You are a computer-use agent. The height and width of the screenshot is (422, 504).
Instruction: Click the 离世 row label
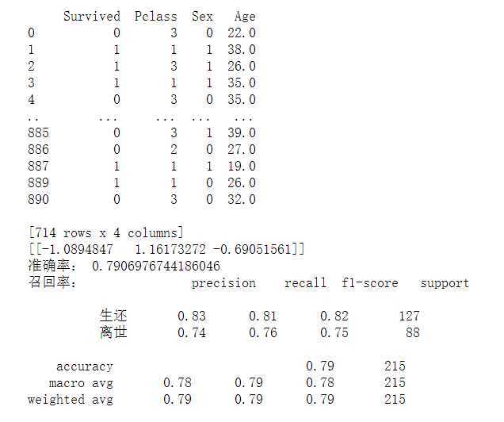tap(113, 332)
